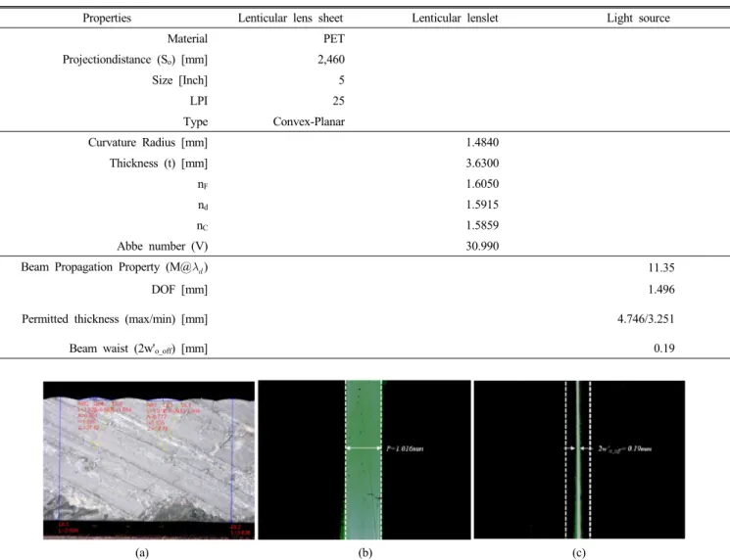Click the 'Thickness (t) [mm]' label

click(159, 163)
